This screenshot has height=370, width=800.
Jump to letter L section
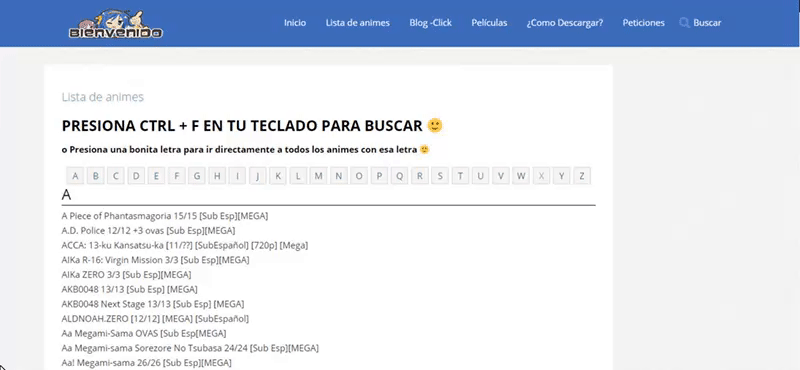tap(298, 176)
